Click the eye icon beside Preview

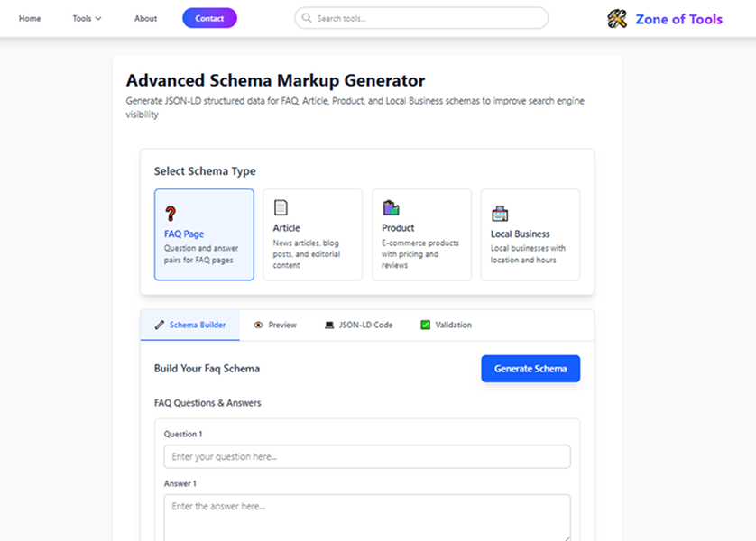pyautogui.click(x=258, y=325)
